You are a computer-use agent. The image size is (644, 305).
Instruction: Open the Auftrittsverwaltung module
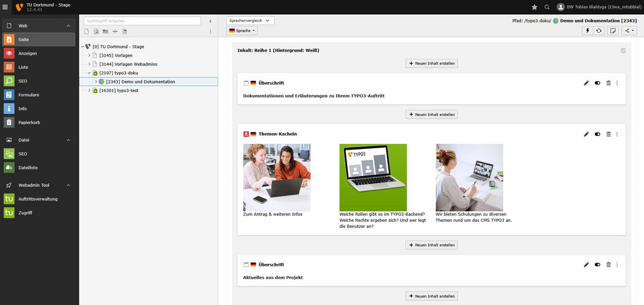click(37, 199)
